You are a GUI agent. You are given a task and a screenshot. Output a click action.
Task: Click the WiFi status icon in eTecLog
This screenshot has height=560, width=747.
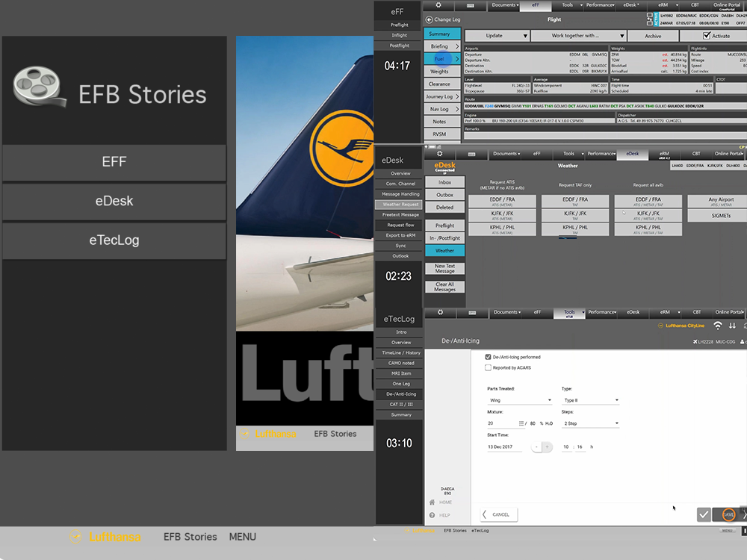(718, 326)
